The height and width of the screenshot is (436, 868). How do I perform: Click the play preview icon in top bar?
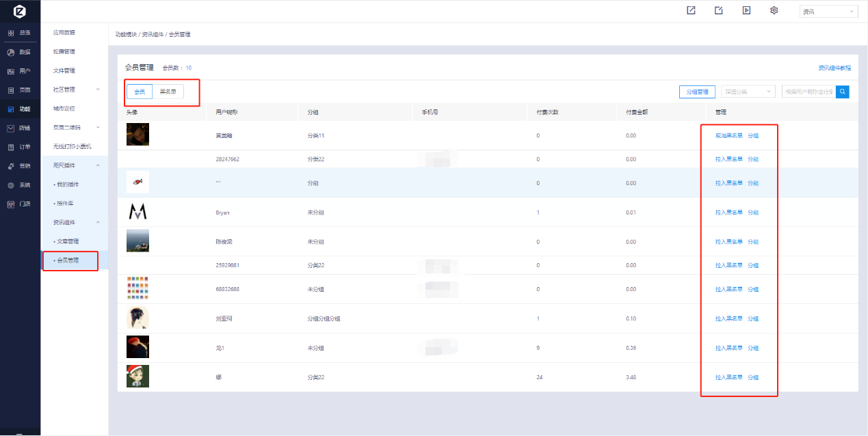(x=746, y=10)
